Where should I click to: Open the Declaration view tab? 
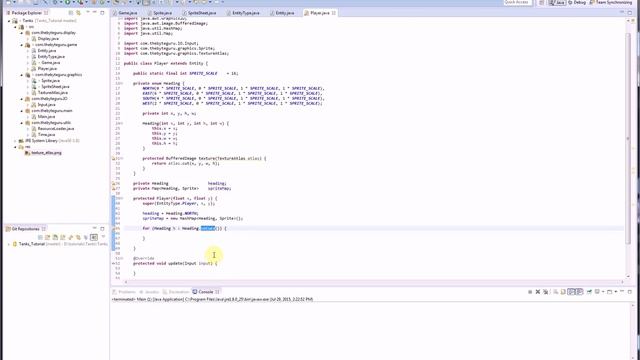pos(176,292)
